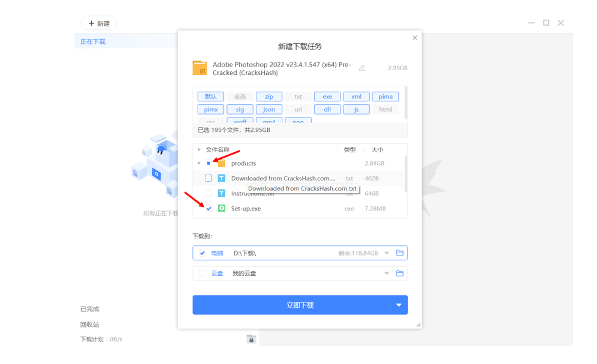Browse folder for 云盘 cloud path
Screen dimensions: 597x364
click(400, 273)
